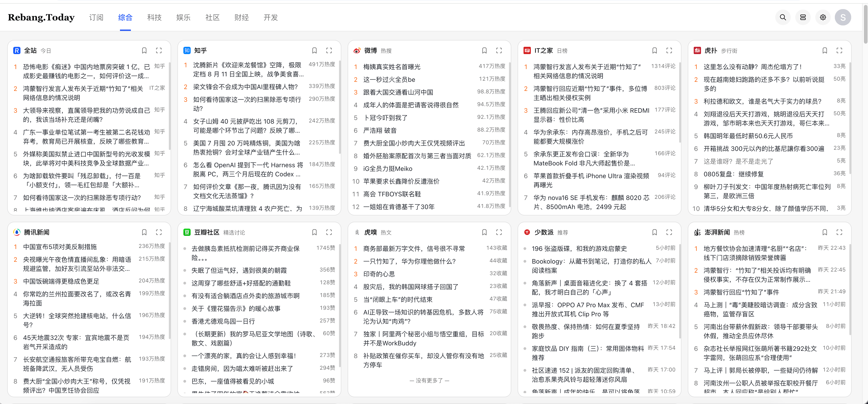Click the 豆瓣社区 logo icon

click(x=187, y=232)
